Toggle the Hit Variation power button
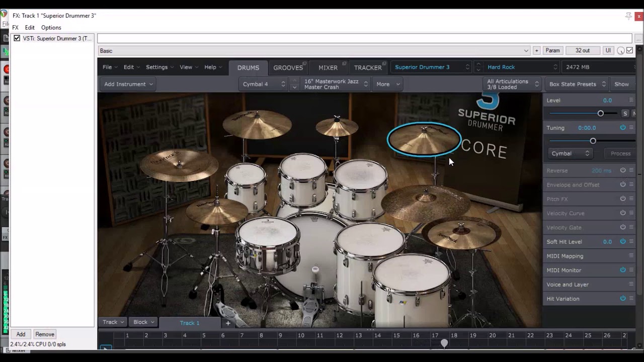 [x=623, y=298]
